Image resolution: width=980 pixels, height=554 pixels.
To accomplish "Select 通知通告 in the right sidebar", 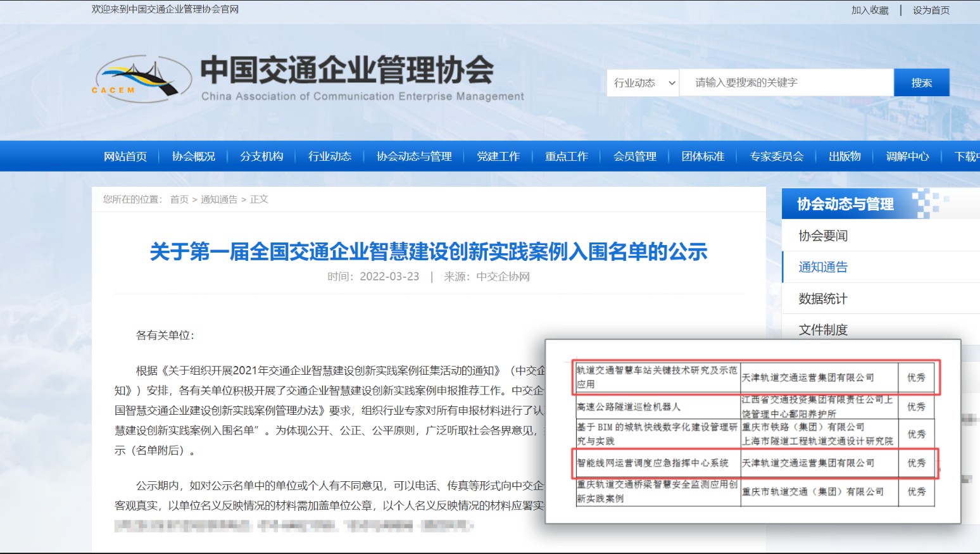I will coord(823,267).
